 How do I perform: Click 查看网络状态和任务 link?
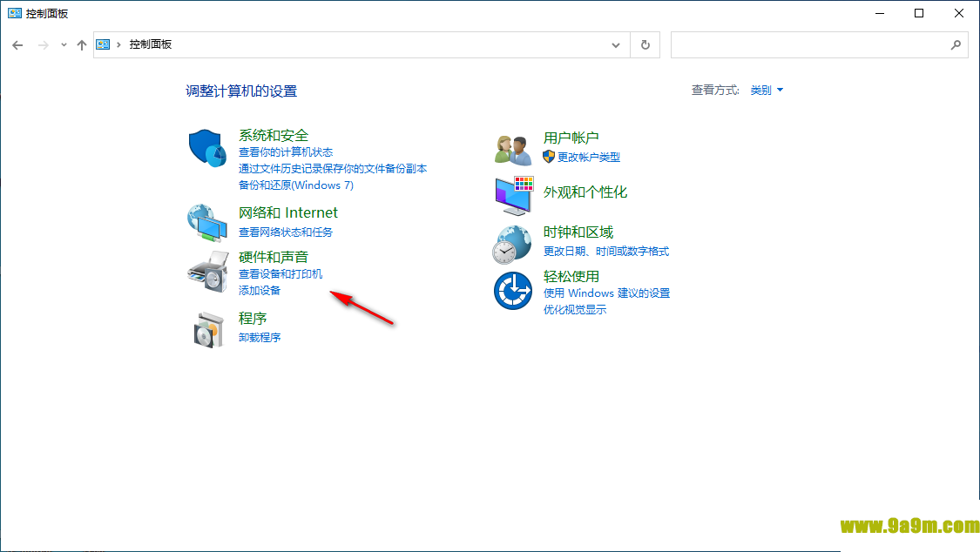tap(286, 232)
